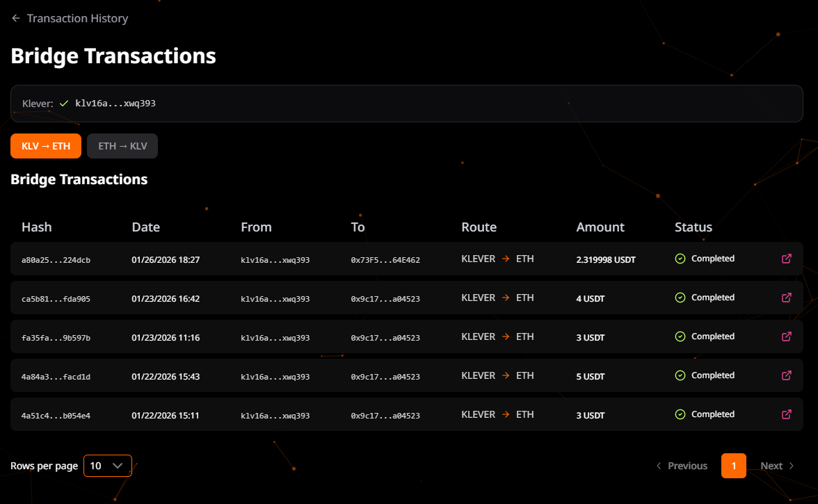818x504 pixels.
Task: Open external link for transaction ca5b81...fda905
Action: pos(787,298)
